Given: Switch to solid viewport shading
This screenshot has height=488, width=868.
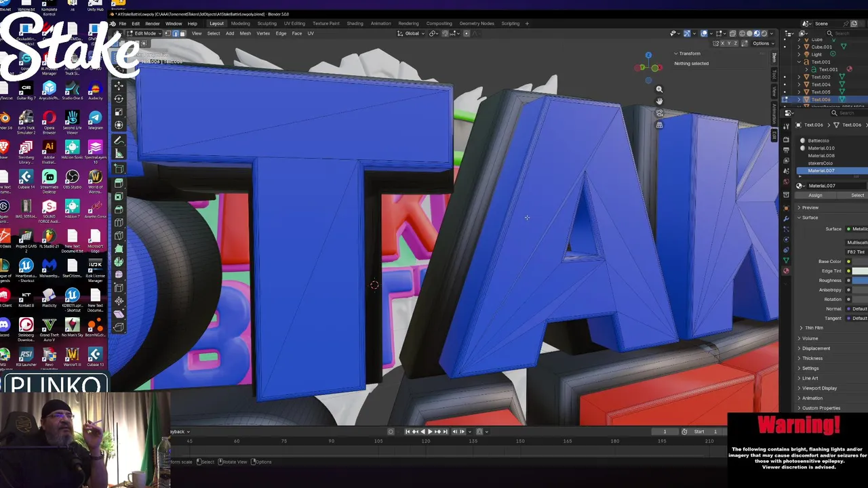Looking at the screenshot, I should tap(750, 33).
